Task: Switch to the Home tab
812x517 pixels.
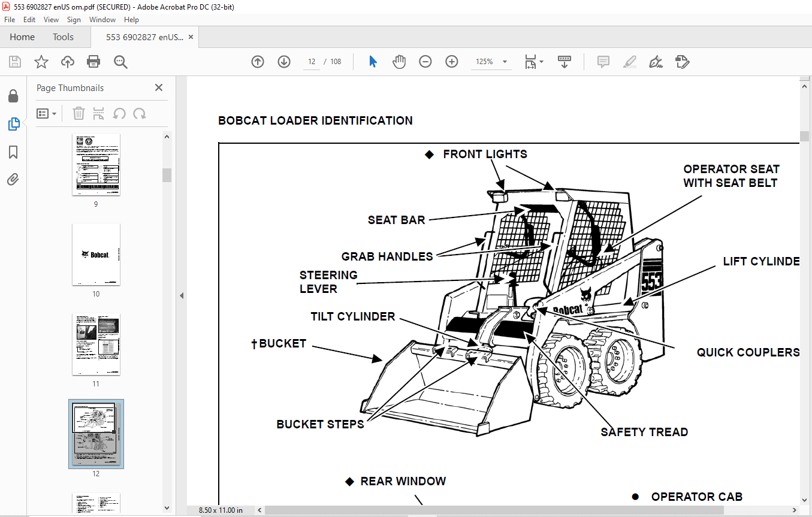Action: pos(22,37)
